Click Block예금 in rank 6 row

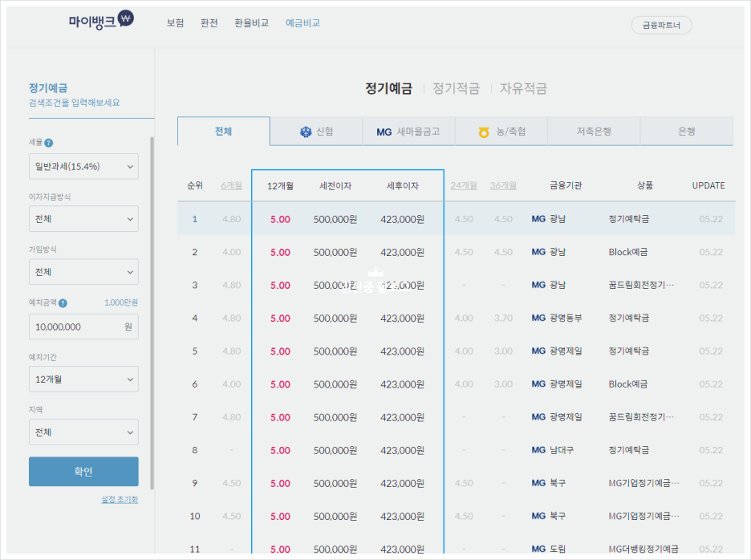[628, 384]
